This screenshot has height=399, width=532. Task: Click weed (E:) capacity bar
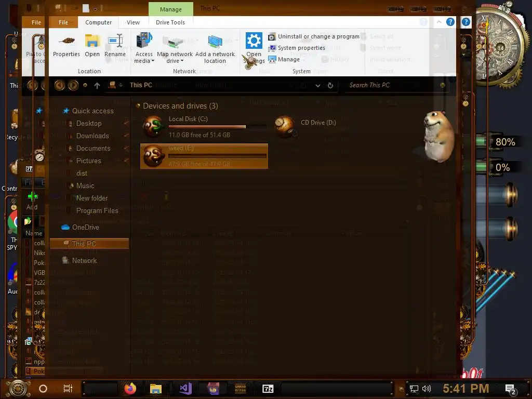217,156
